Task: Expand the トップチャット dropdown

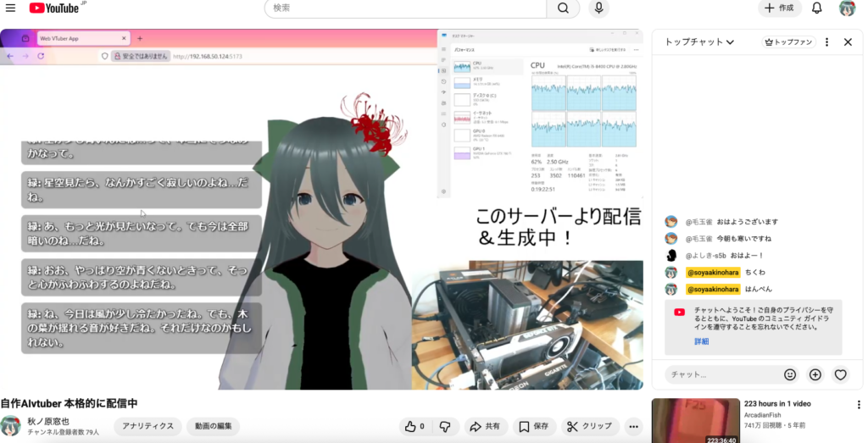Action: [x=699, y=42]
